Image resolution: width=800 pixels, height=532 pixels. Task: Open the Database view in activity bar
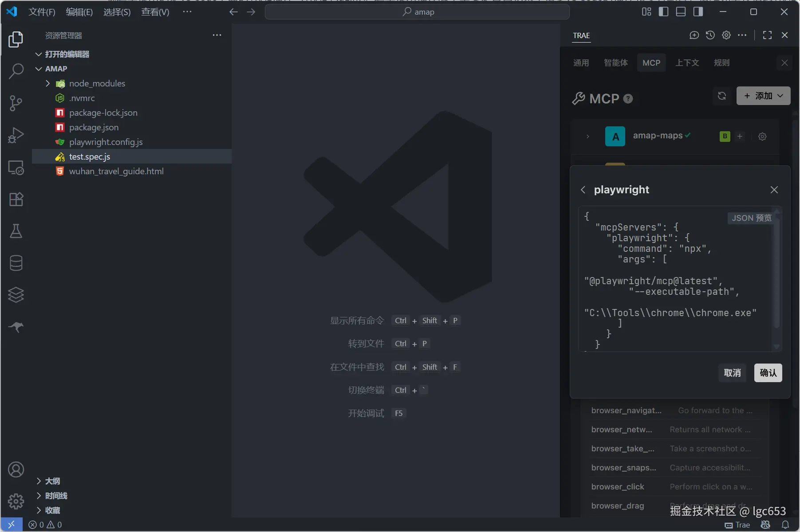point(16,263)
